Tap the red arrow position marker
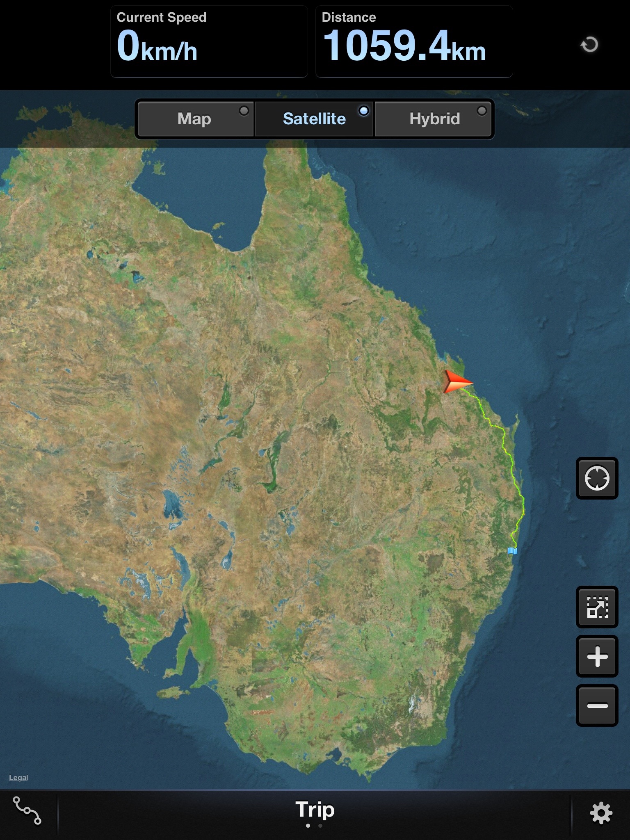Viewport: 630px width, 840px height. coord(456,382)
